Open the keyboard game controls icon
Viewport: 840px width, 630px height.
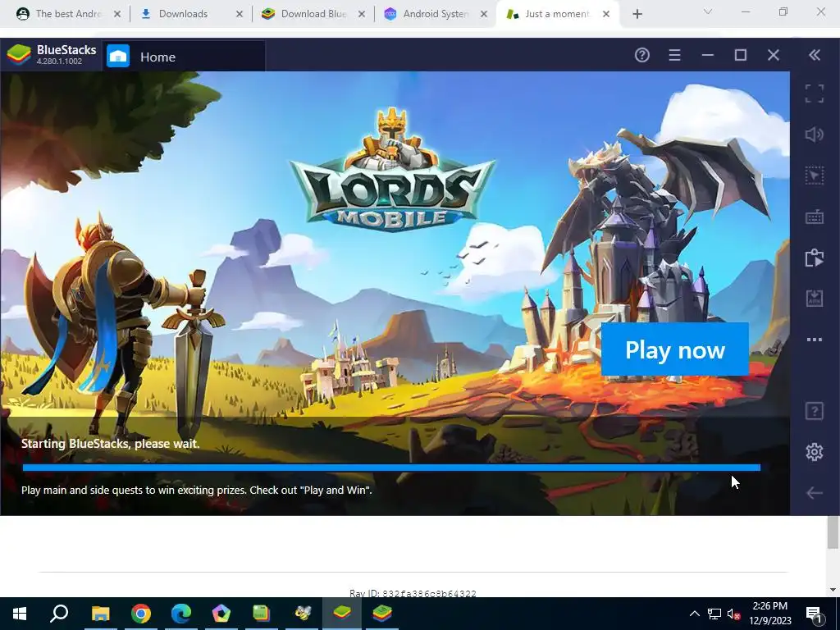coord(815,217)
